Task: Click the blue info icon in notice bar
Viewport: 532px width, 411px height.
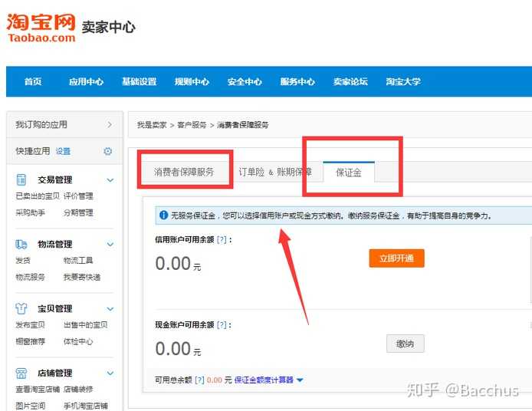Action: click(163, 215)
